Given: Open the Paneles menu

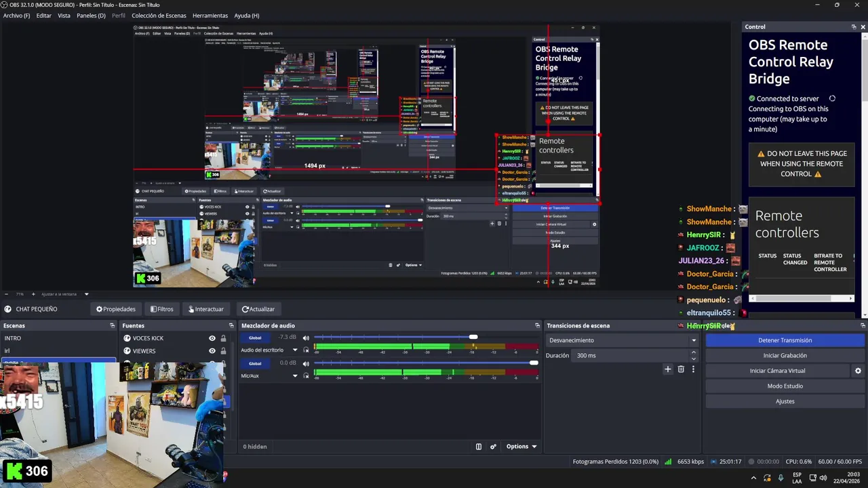Looking at the screenshot, I should pyautogui.click(x=91, y=15).
